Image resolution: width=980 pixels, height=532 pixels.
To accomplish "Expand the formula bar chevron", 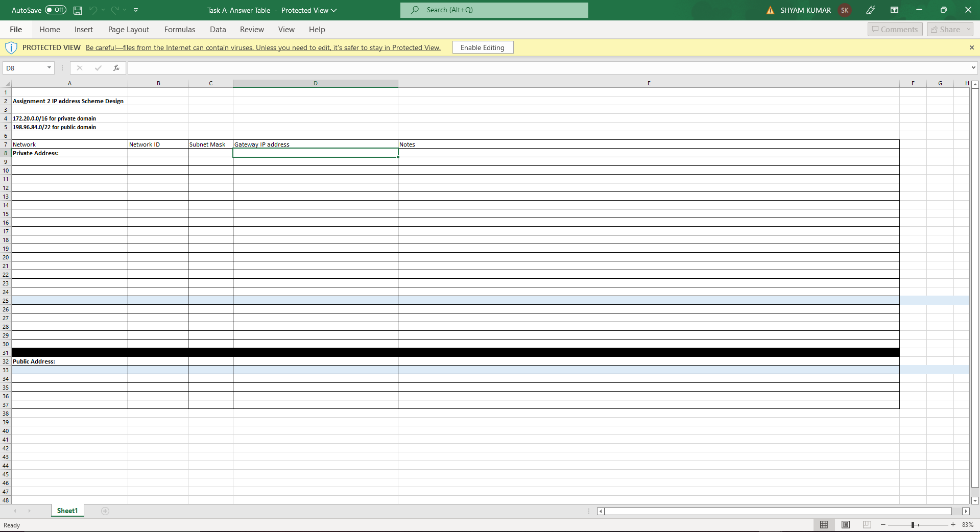I will (x=973, y=67).
